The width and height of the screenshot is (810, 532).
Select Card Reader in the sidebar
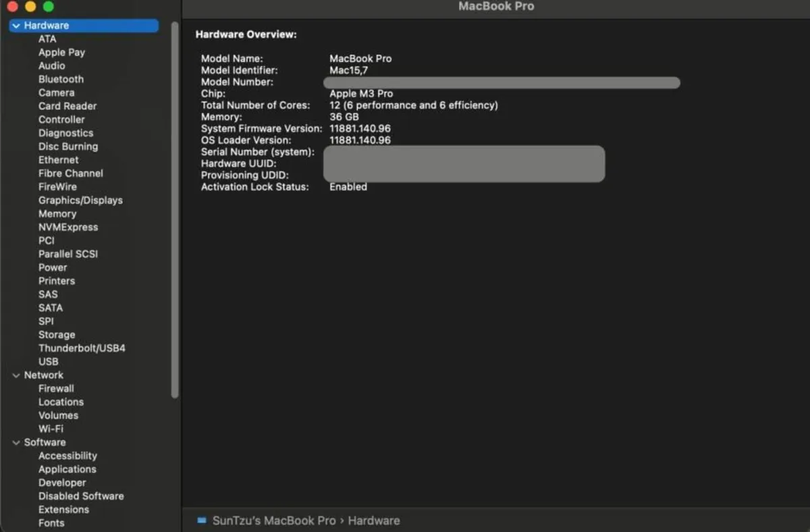(67, 106)
